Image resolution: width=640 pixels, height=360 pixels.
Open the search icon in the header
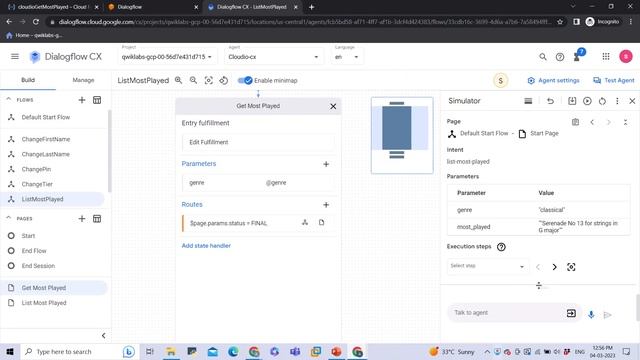[542, 57]
